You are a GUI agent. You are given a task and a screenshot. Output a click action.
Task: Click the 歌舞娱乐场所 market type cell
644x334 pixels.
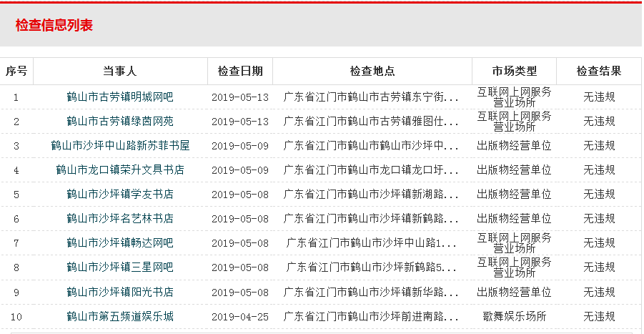point(514,316)
